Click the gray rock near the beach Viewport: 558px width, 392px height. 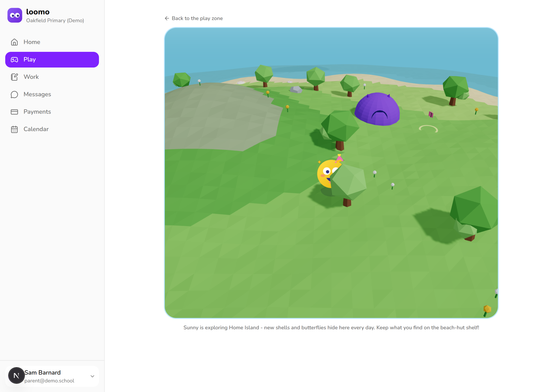point(296,90)
